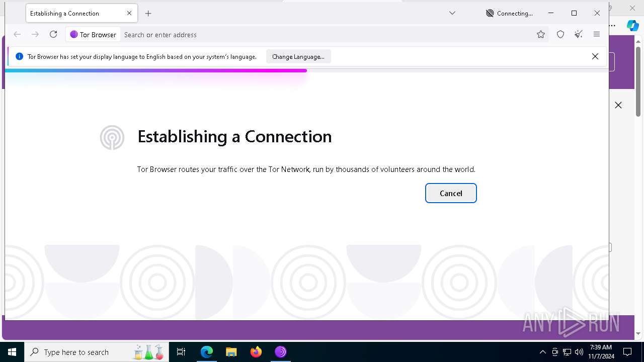644x362 pixels.
Task: Click the Type here to search box
Action: (97, 352)
